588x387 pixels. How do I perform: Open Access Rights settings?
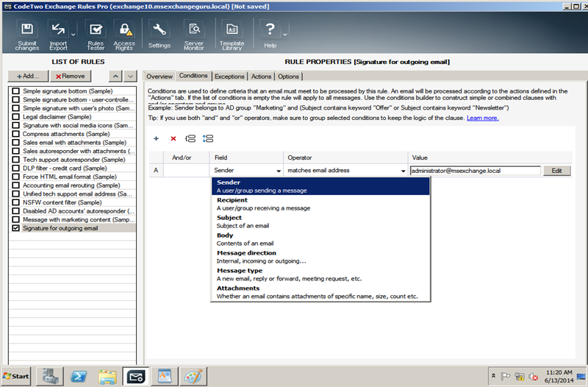[124, 35]
